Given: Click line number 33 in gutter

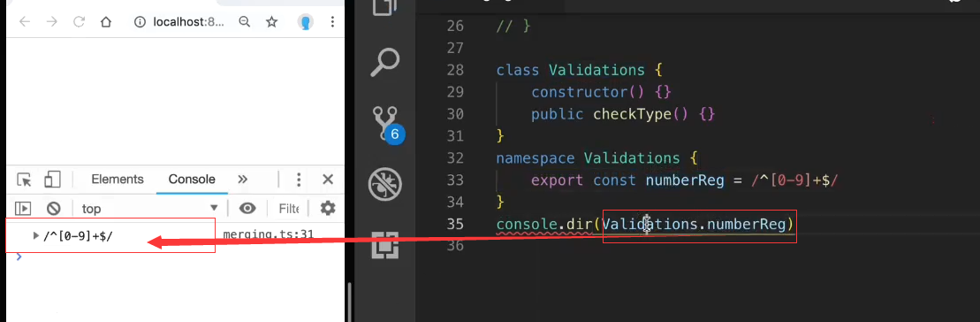Looking at the screenshot, I should click(x=456, y=180).
